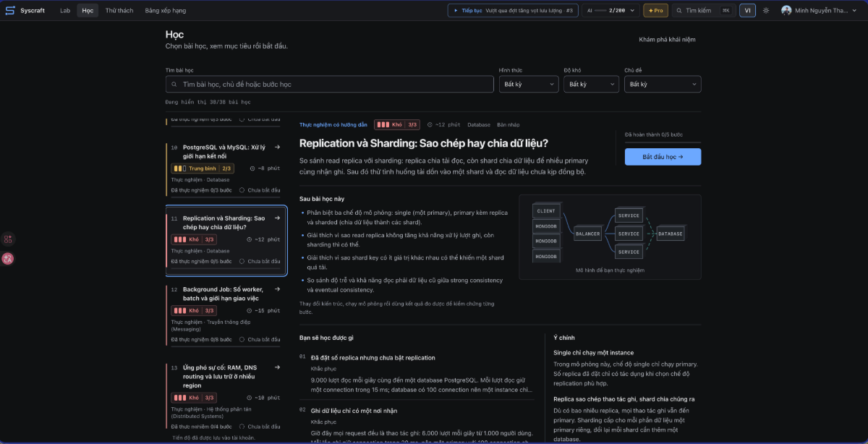Open the Bảng xếp hạng tab
868x444 pixels.
tap(165, 11)
